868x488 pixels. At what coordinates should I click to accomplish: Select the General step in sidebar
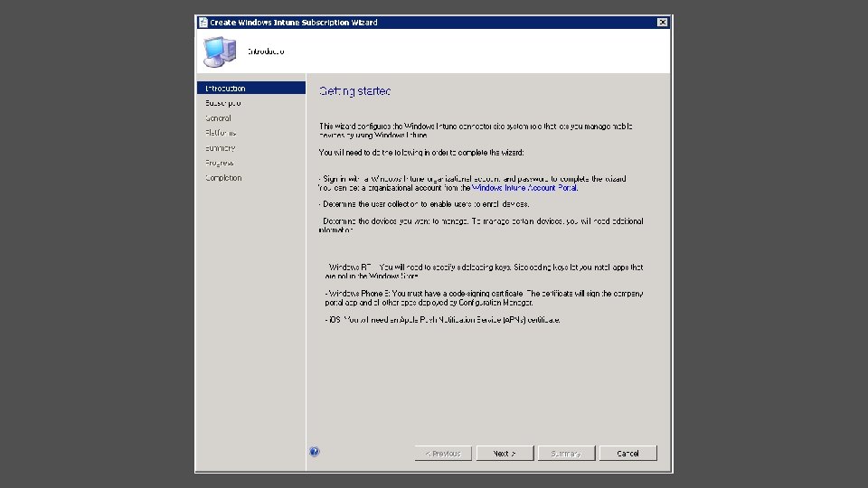point(218,117)
